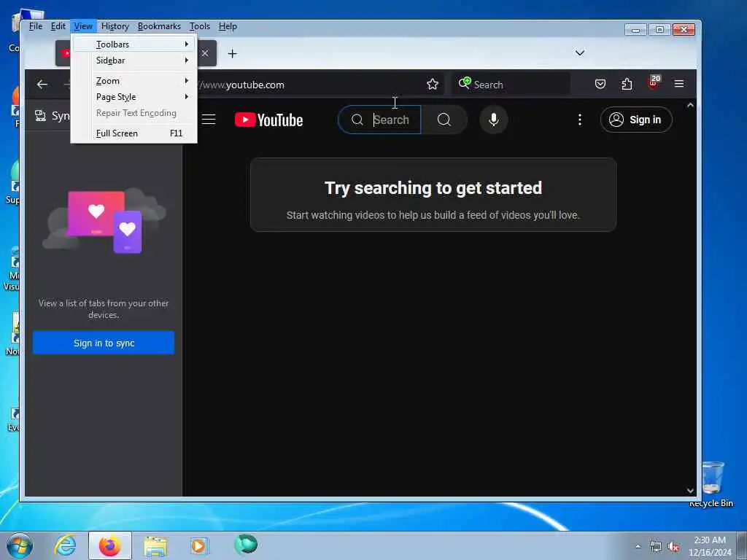Click the View a list of tabs text
The height and width of the screenshot is (560, 747).
(104, 309)
